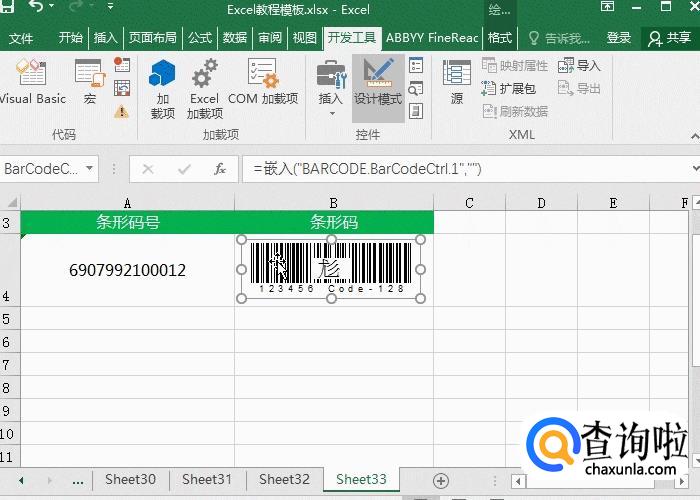Viewport: 700px width, 500px height.
Task: Open the Undo history dropdown
Action: pos(51,6)
